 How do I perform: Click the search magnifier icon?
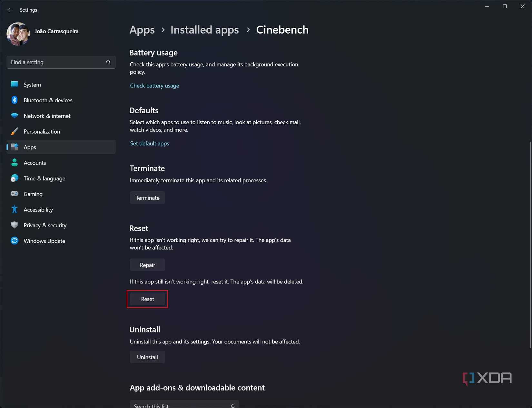(108, 62)
